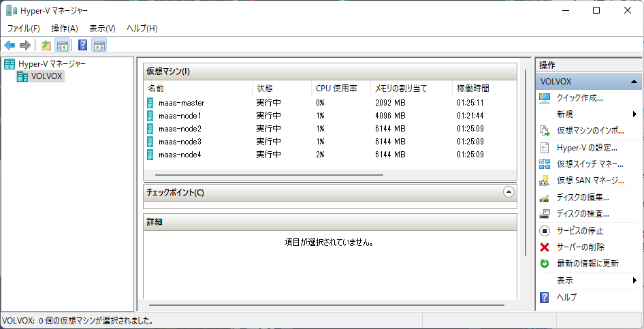Click the maas-master VM icon
644x329 pixels.
[x=150, y=103]
